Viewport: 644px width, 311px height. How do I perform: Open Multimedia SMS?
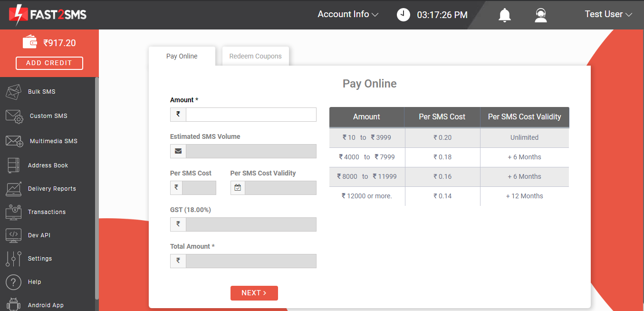pyautogui.click(x=52, y=141)
